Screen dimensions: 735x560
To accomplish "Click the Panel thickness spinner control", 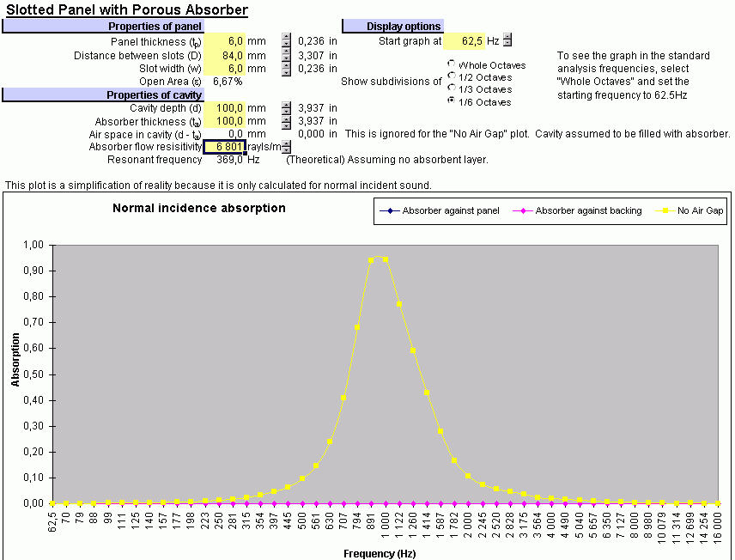I will [286, 41].
